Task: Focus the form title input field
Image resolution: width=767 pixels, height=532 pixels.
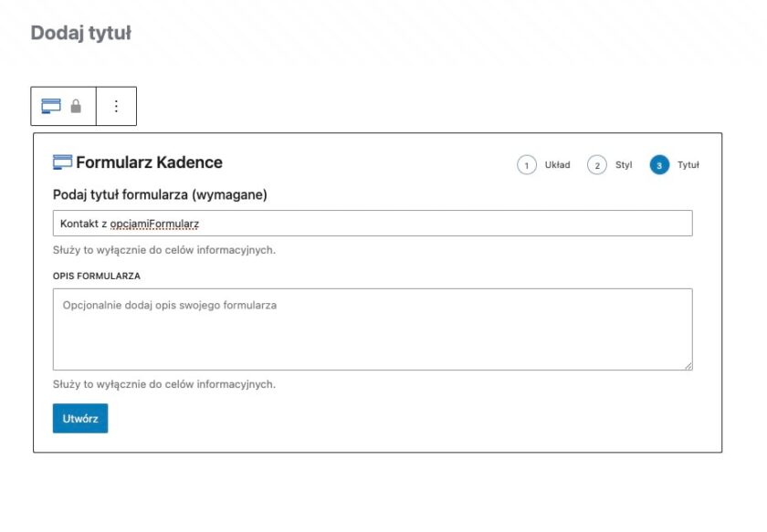Action: point(372,224)
